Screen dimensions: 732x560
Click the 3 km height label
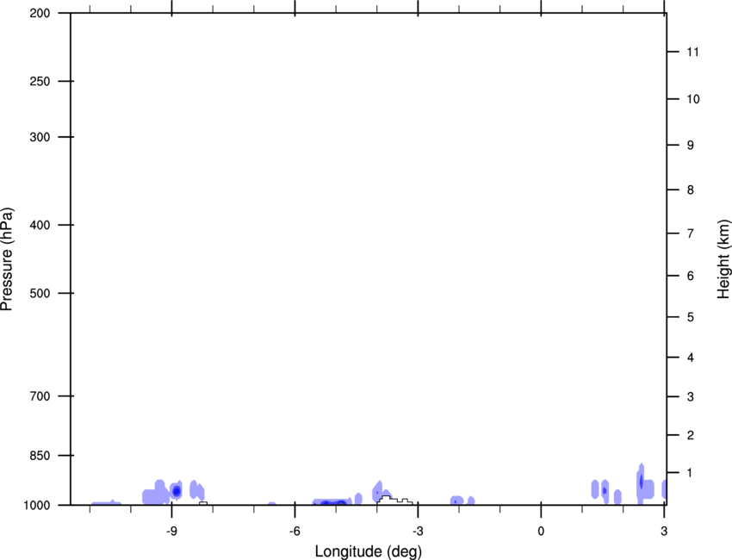pos(691,396)
